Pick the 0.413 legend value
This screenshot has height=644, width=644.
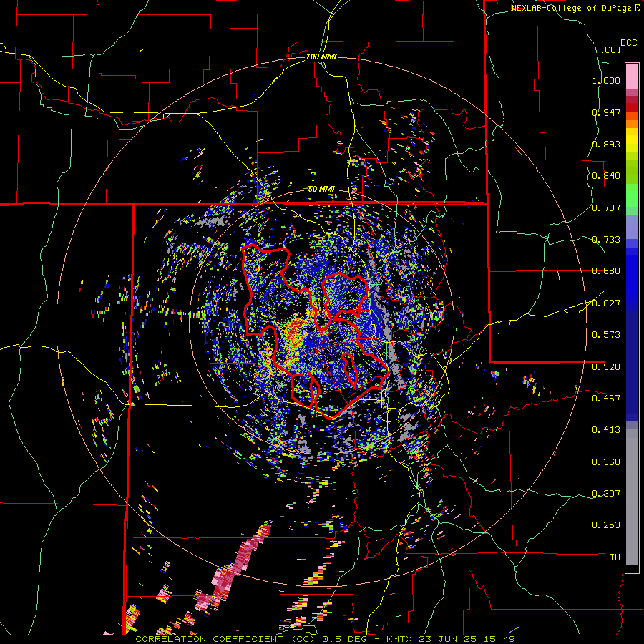pos(606,430)
